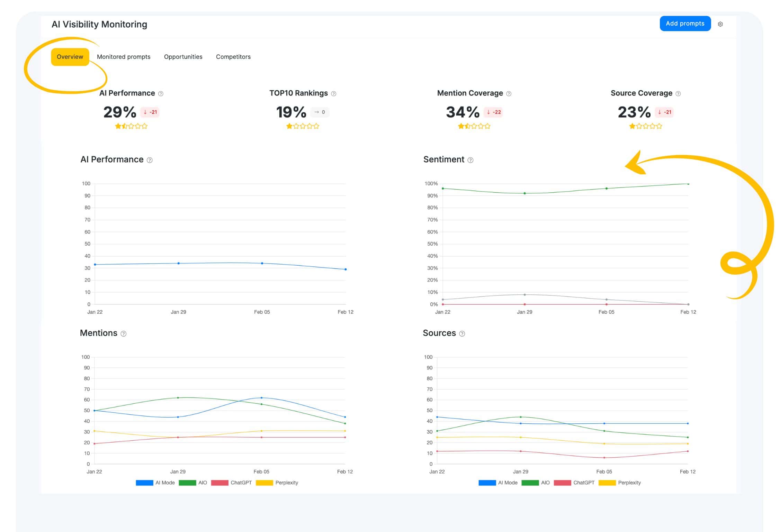The height and width of the screenshot is (532, 779).
Task: Select the Opportunities tab
Action: pos(183,56)
